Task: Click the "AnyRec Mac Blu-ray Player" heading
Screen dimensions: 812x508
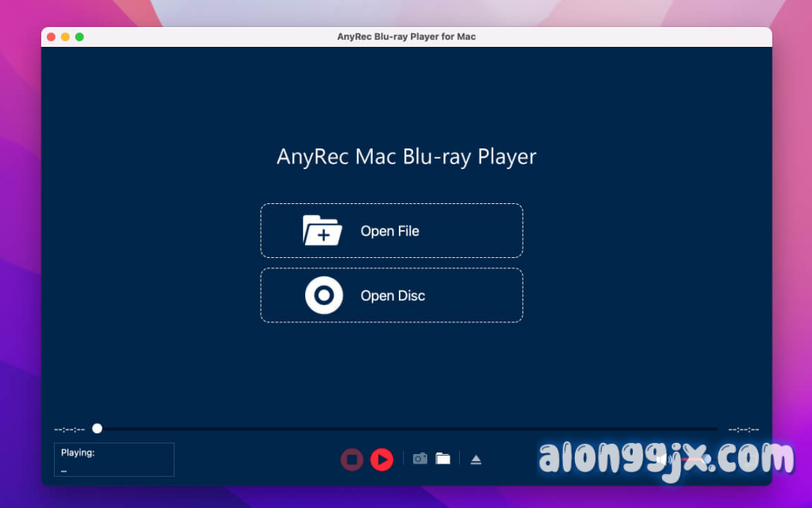Action: [x=406, y=156]
